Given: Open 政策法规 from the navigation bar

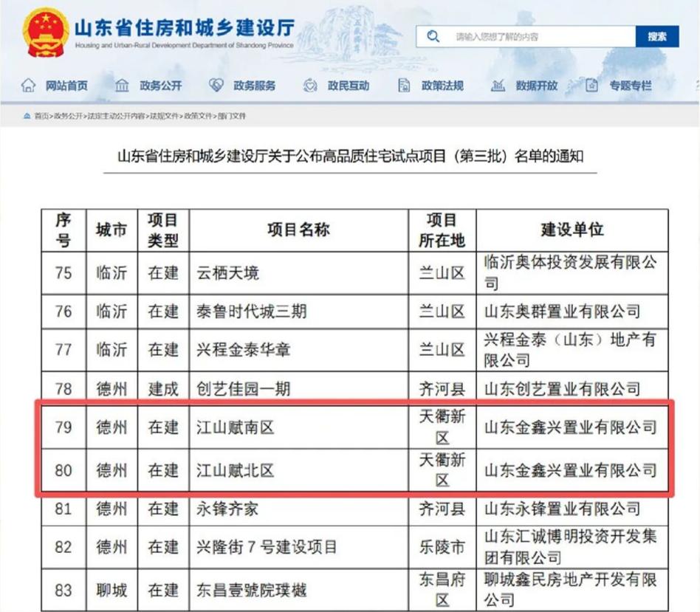Looking at the screenshot, I should [442, 85].
